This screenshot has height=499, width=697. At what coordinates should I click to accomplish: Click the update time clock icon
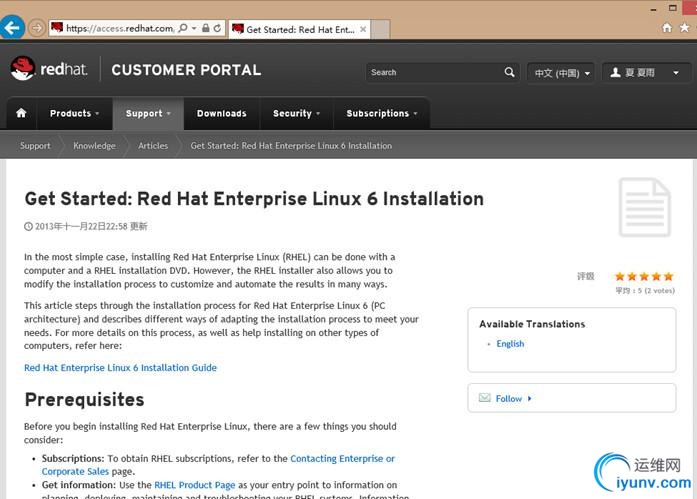28,227
